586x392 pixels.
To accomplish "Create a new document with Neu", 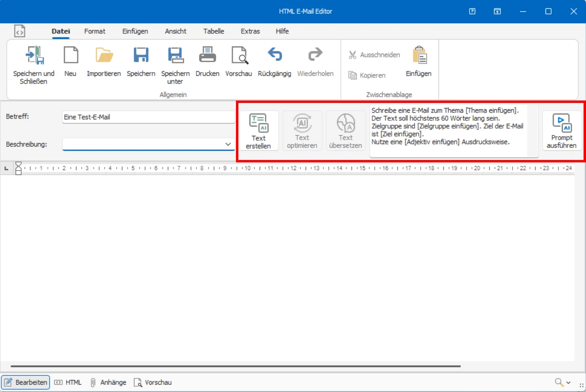I will [71, 62].
